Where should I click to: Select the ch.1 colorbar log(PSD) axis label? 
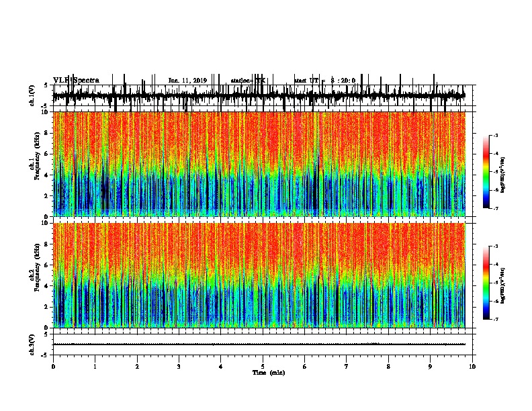(503, 175)
